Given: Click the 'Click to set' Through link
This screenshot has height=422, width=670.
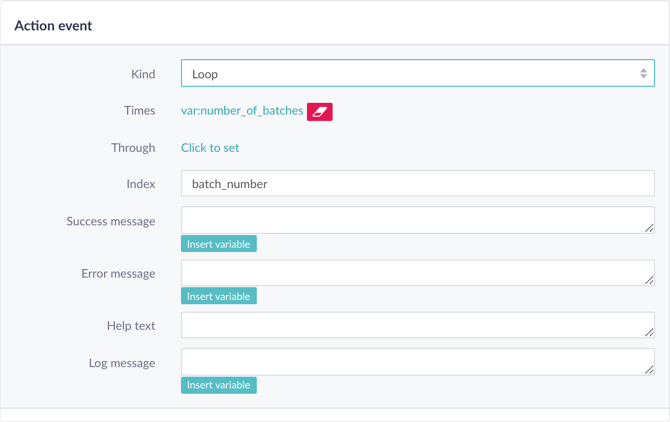Looking at the screenshot, I should point(210,148).
